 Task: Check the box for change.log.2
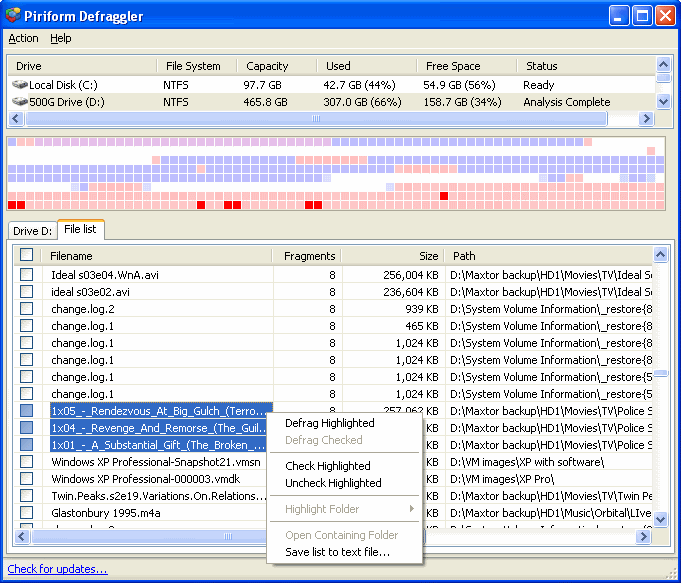pos(27,309)
